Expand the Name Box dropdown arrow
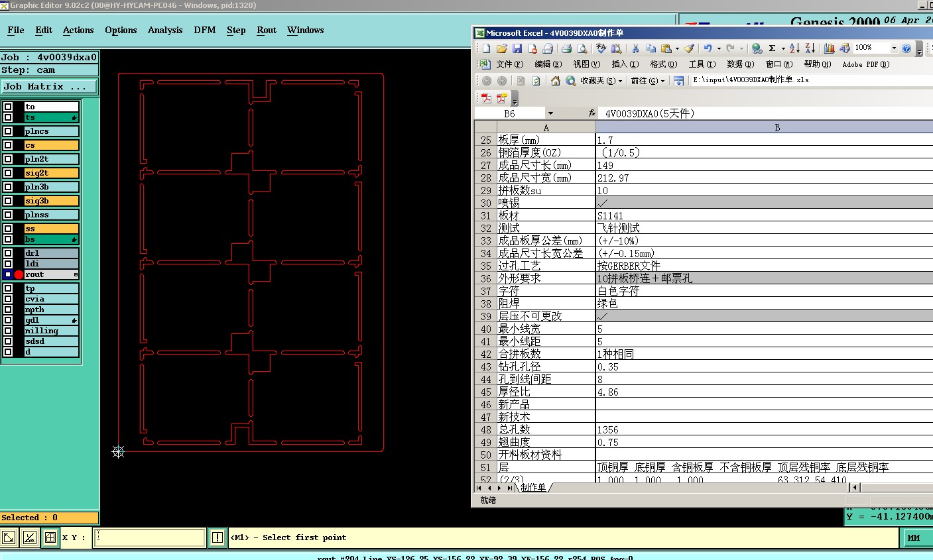Screen dimensions: 933x560 (550, 113)
